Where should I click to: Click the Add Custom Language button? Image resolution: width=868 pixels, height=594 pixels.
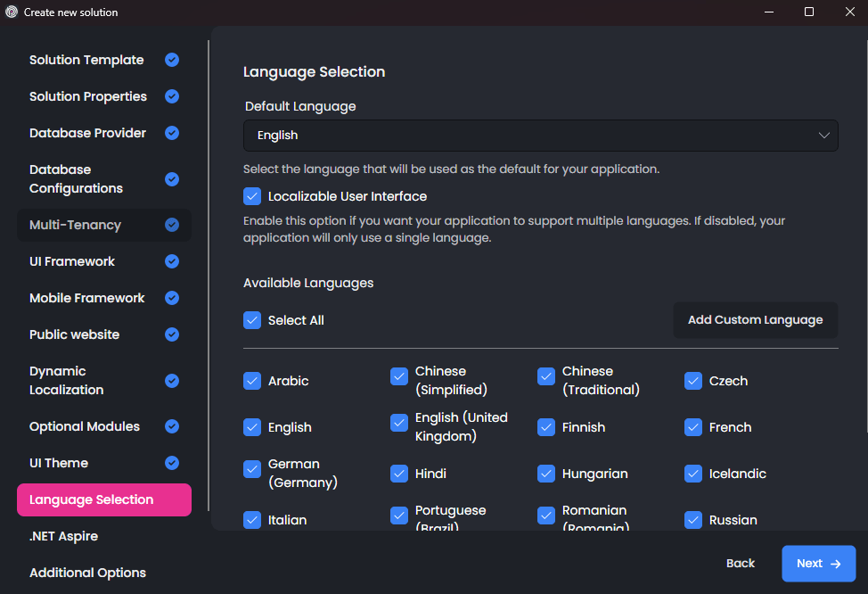tap(755, 319)
